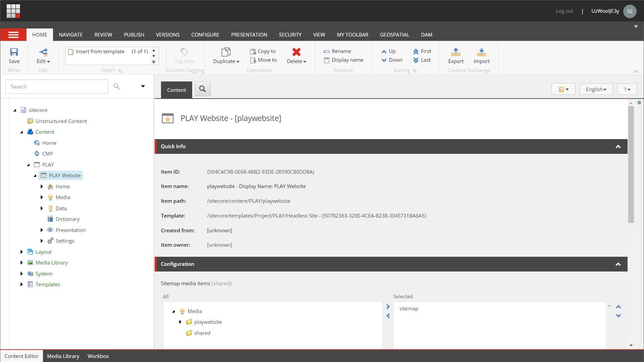This screenshot has width=644, height=362.
Task: Click the red Delete X icon
Action: point(296,52)
